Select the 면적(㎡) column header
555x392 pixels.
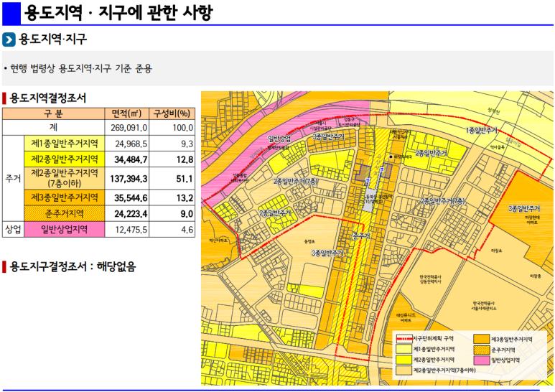pos(126,113)
